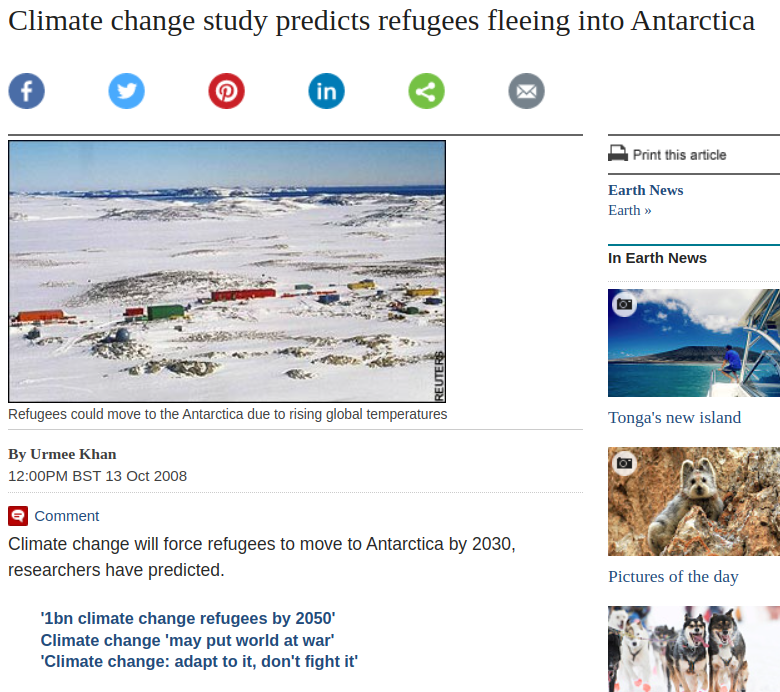Click camera icon on animal photo
Image resolution: width=780 pixels, height=692 pixels.
625,463
